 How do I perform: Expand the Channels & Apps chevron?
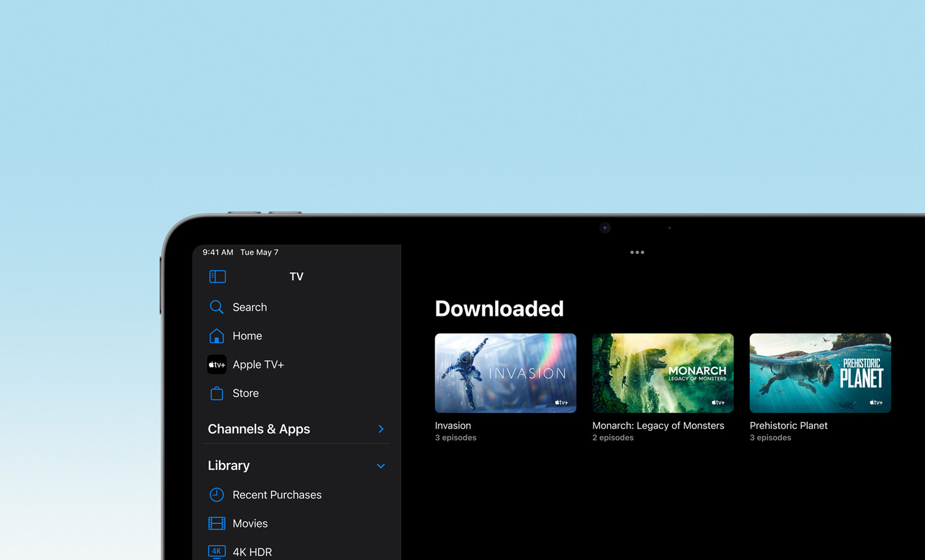[x=381, y=429]
